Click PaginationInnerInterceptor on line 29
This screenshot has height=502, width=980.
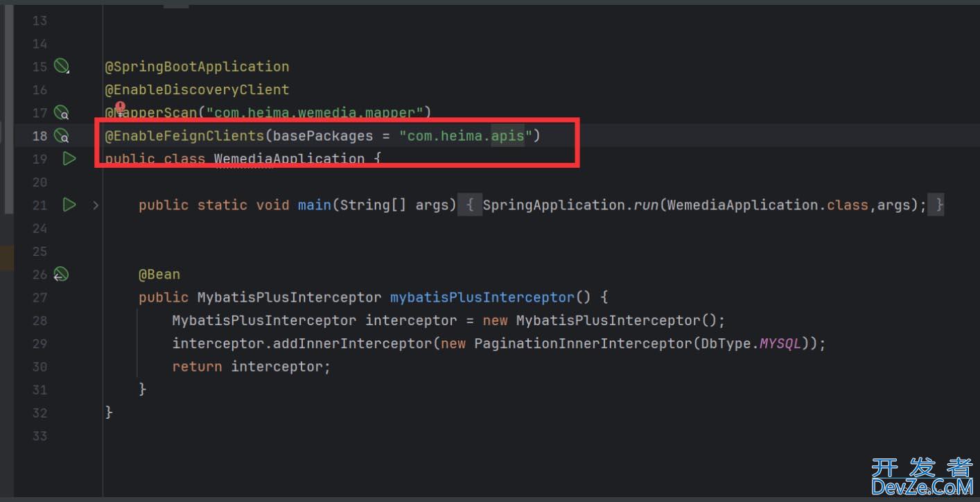583,344
